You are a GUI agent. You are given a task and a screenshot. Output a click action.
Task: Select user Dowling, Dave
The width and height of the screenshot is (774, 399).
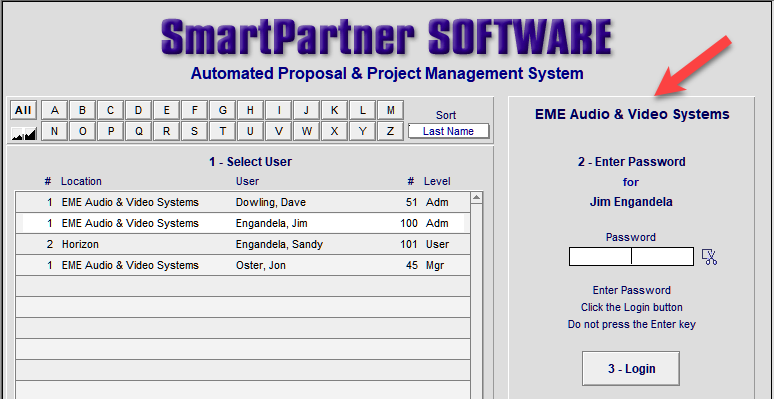[x=243, y=202]
